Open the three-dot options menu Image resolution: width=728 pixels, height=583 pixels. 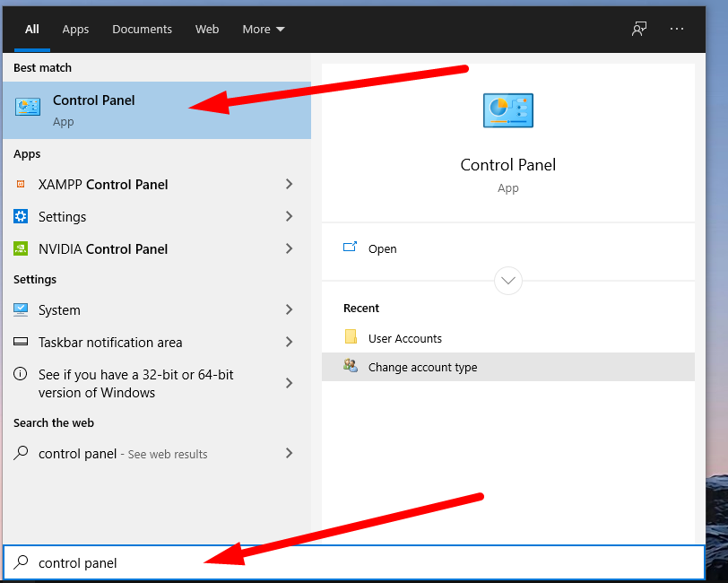[677, 29]
